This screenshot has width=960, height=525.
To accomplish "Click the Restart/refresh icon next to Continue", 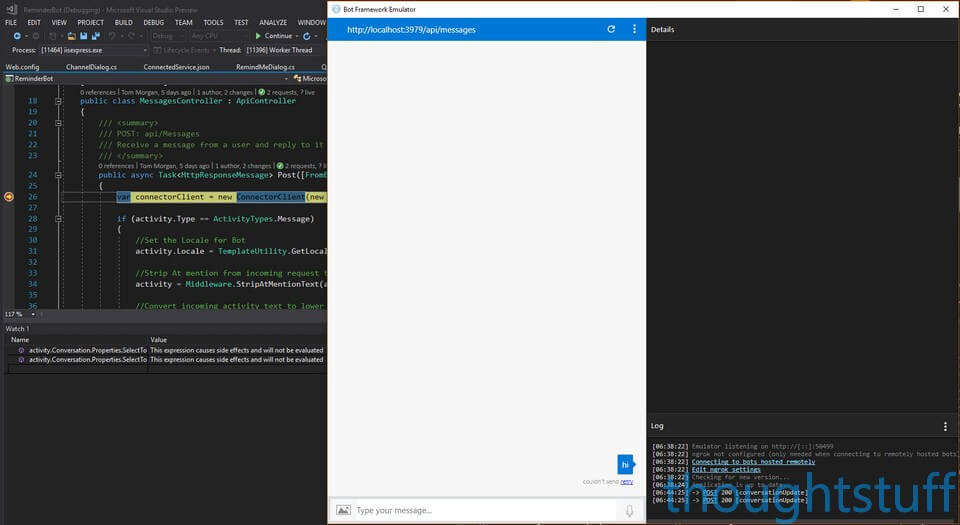I will coord(307,36).
